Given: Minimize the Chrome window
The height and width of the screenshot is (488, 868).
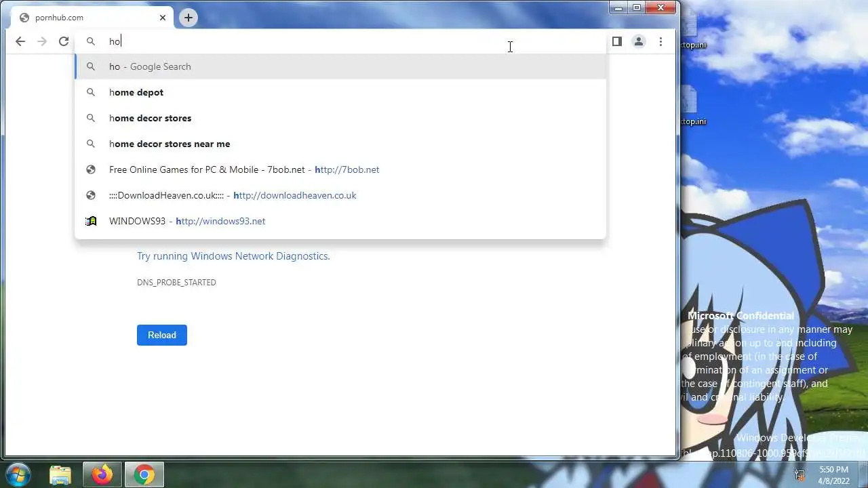Looking at the screenshot, I should (618, 8).
